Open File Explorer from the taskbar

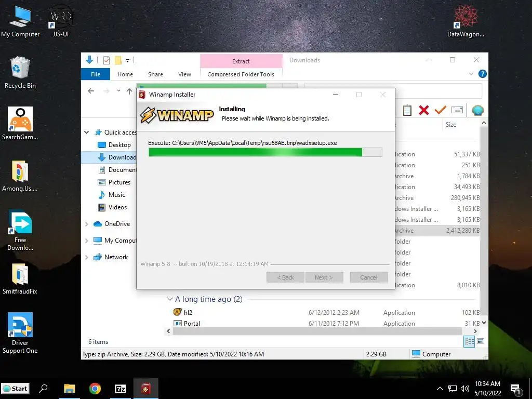tap(69, 389)
